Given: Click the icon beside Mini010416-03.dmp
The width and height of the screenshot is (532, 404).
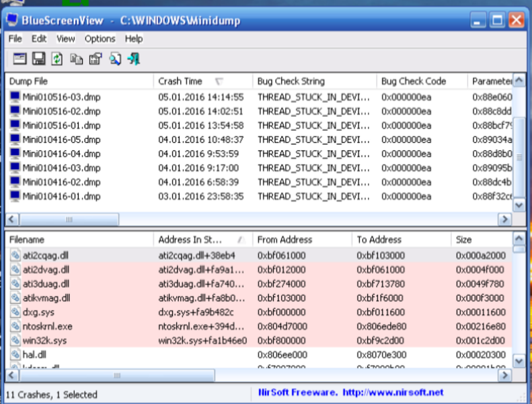Looking at the screenshot, I should pos(15,168).
